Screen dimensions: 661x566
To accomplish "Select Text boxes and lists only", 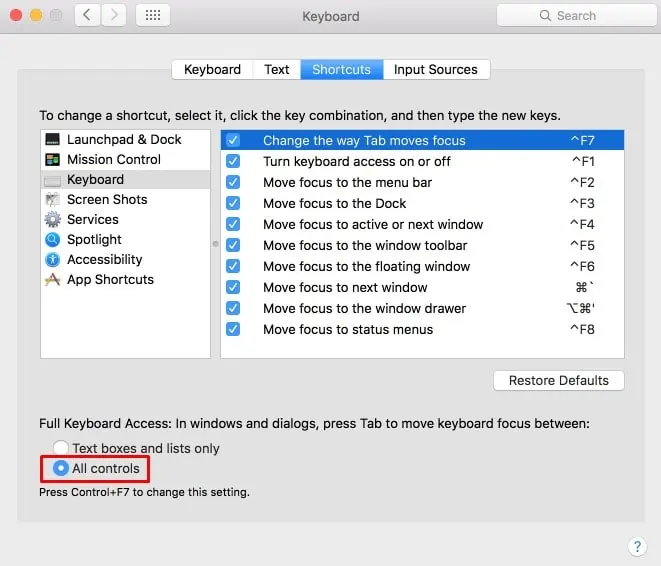I will (x=62, y=449).
